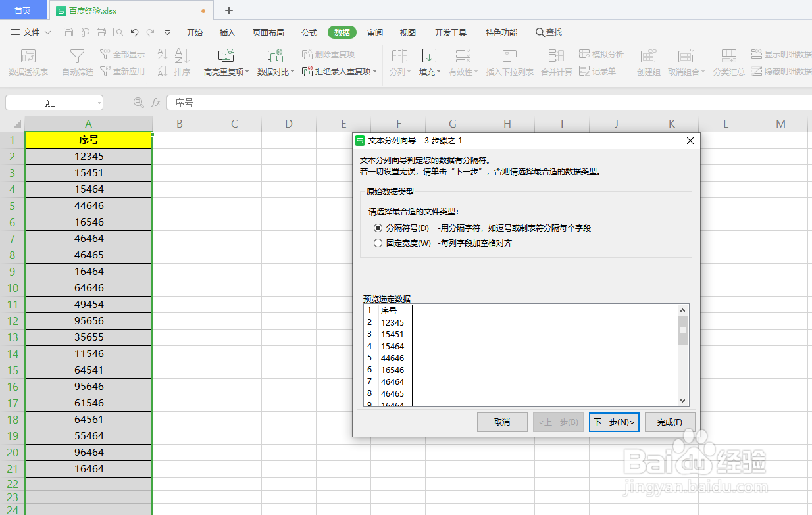Image resolution: width=812 pixels, height=515 pixels.
Task: Select column header A
Action: 88,124
